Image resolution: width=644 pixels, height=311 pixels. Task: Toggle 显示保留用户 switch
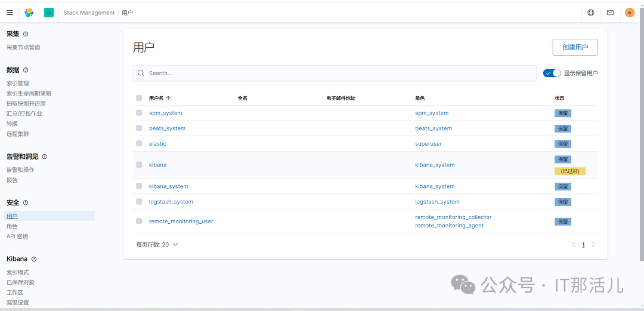pos(552,73)
